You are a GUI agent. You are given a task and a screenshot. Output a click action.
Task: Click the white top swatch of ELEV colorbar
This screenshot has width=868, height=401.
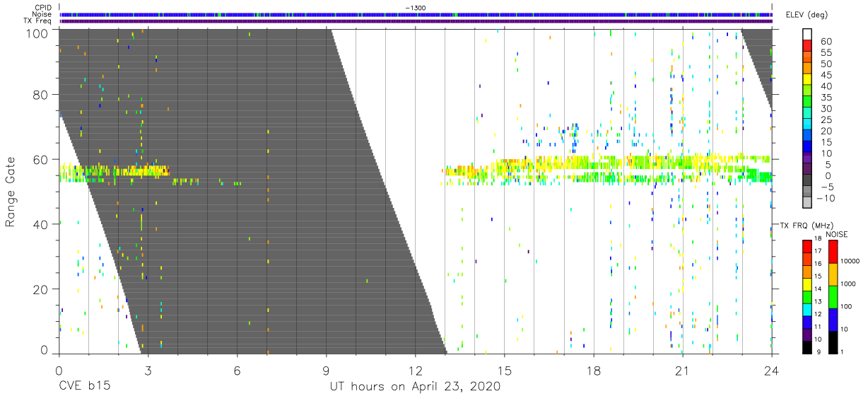coord(808,35)
